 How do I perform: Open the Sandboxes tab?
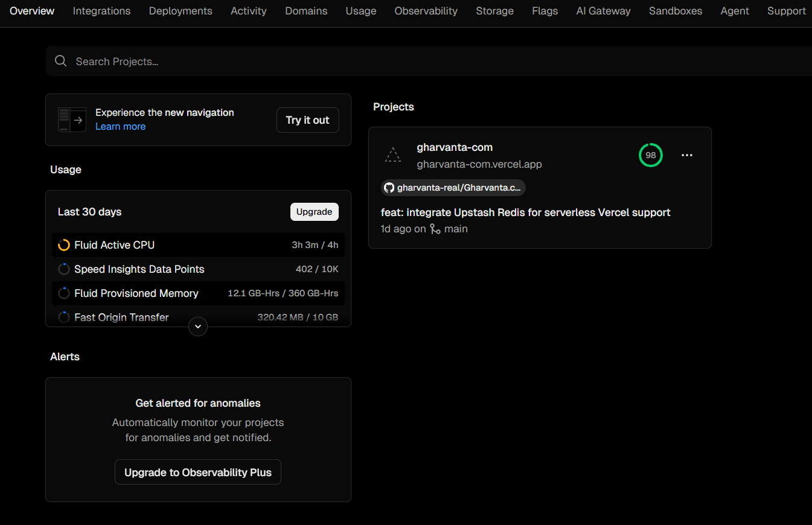[676, 11]
